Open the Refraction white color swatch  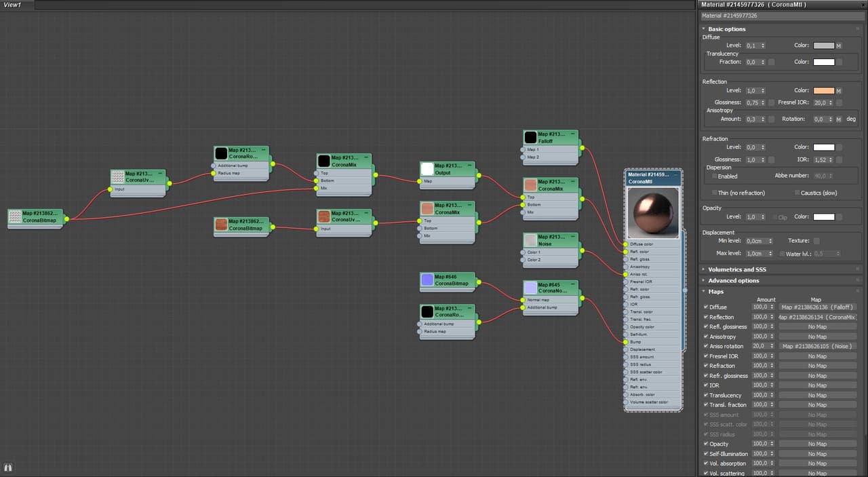(x=824, y=147)
